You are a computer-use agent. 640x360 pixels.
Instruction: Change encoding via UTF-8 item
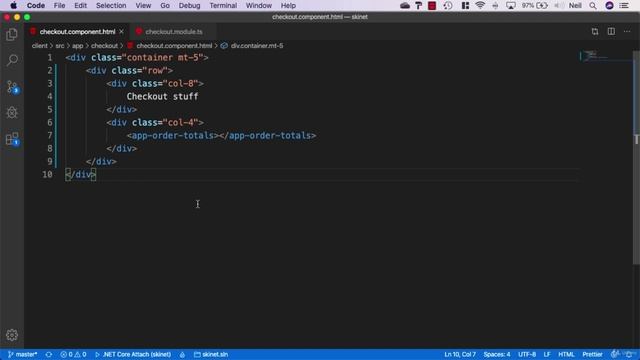[527, 354]
